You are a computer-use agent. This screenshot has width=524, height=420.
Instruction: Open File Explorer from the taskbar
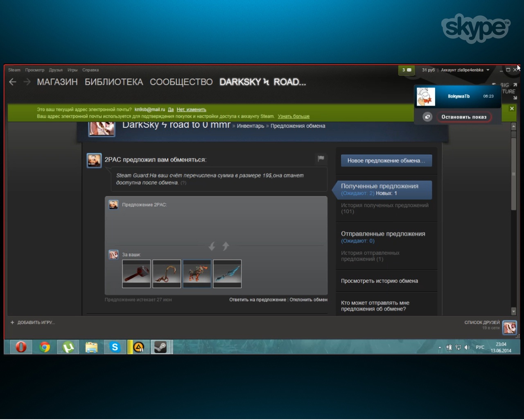point(91,347)
